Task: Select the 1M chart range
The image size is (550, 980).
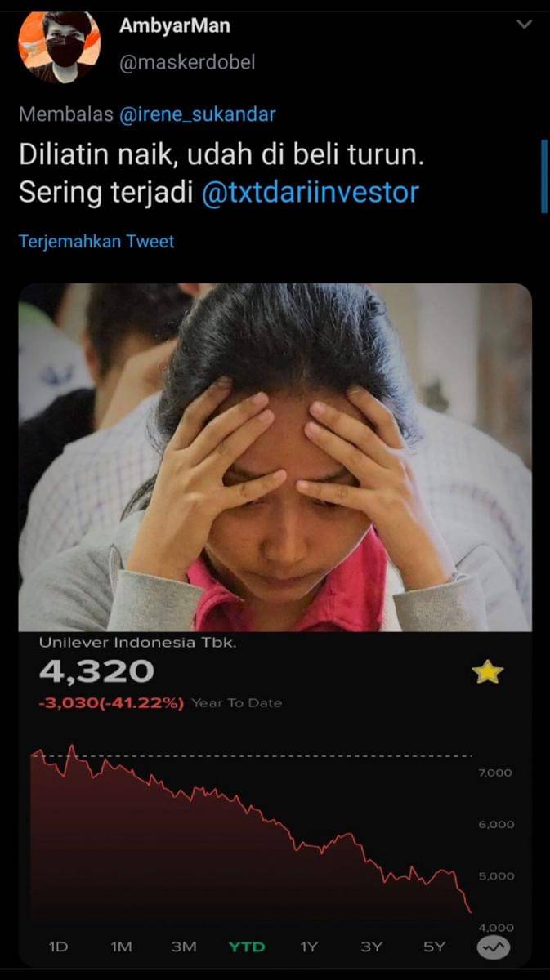Action: (x=121, y=947)
